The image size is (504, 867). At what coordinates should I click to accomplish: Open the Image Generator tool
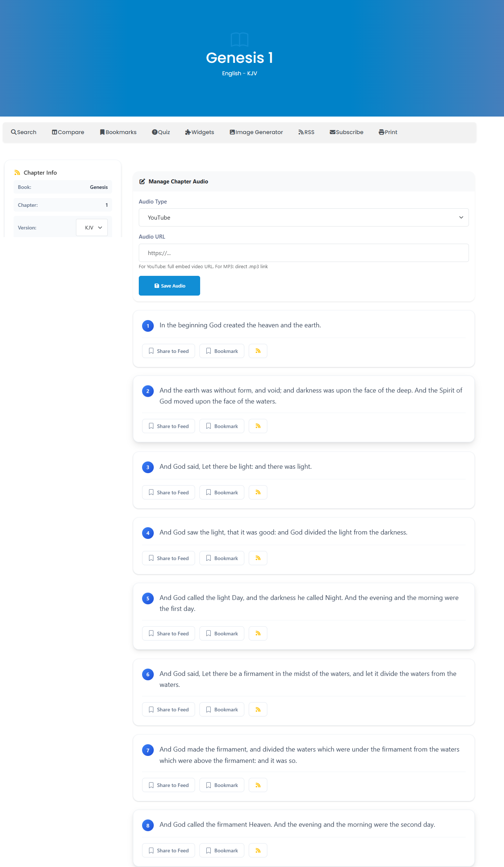point(256,132)
